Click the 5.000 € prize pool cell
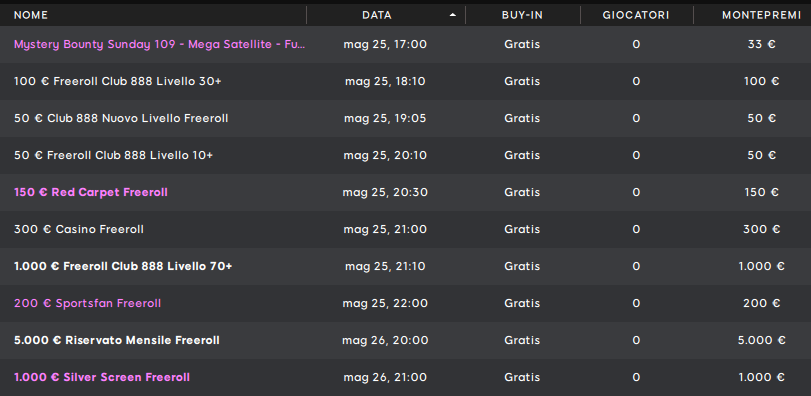811x396 pixels. (x=761, y=340)
